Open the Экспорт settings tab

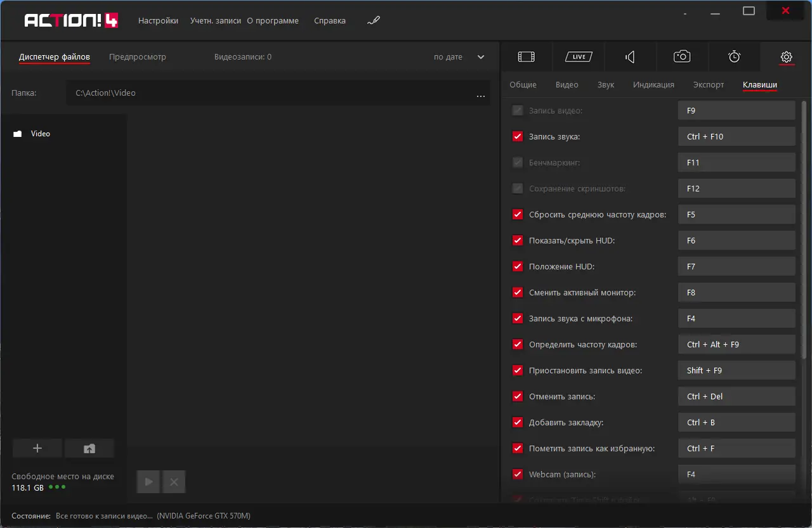pos(709,84)
